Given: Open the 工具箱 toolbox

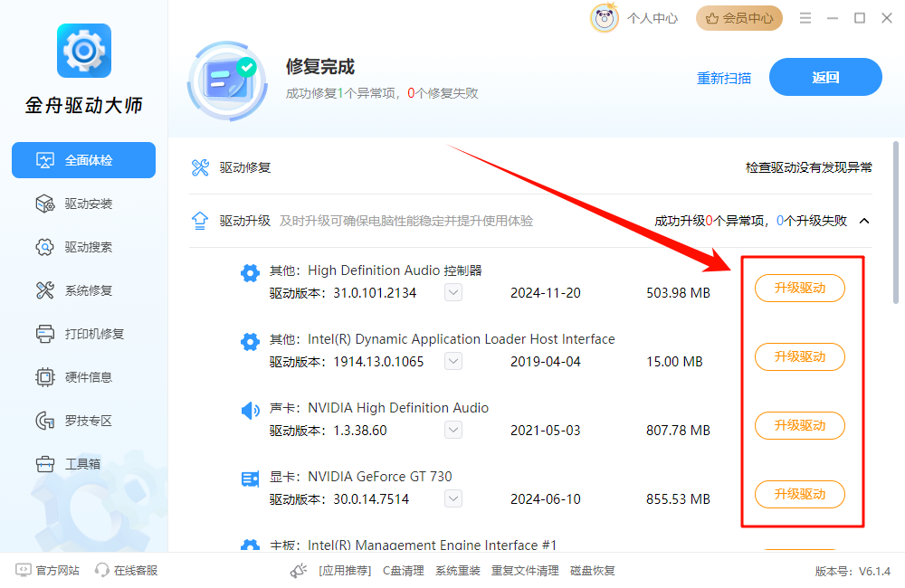Looking at the screenshot, I should (83, 463).
